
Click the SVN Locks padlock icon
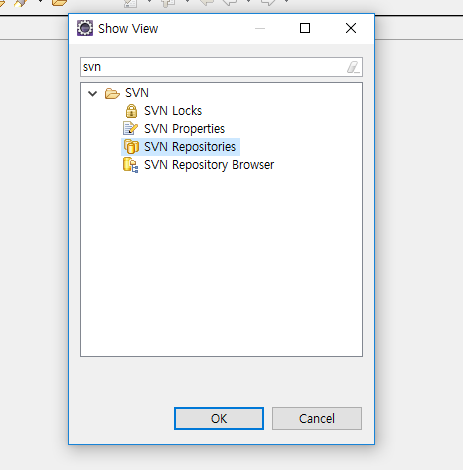pos(131,111)
